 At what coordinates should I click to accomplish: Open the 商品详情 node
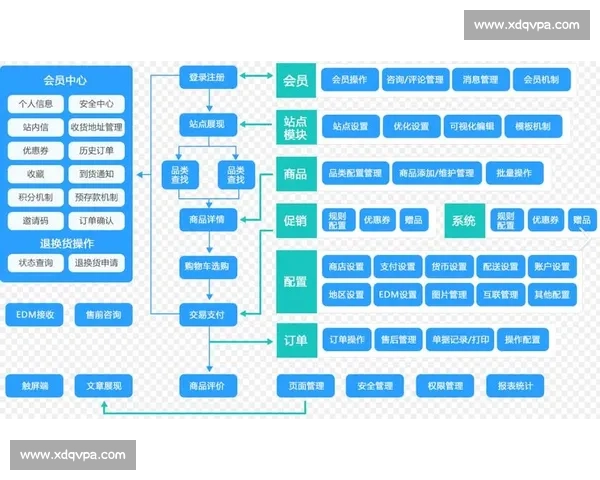tap(208, 218)
